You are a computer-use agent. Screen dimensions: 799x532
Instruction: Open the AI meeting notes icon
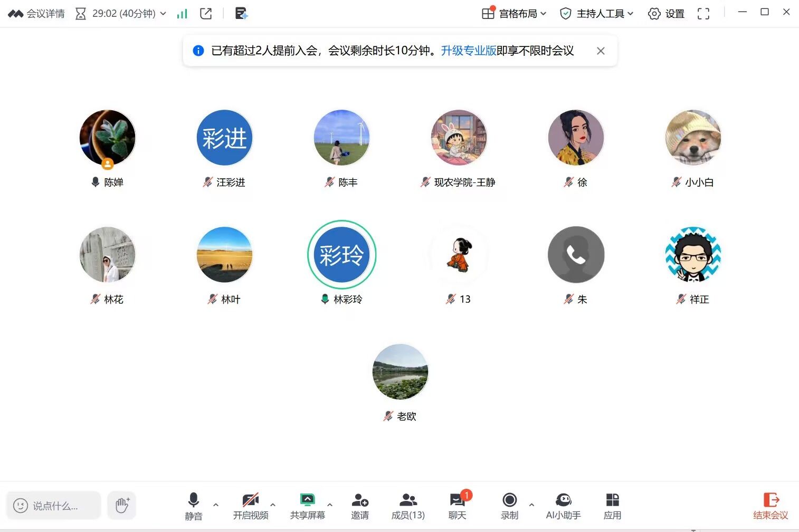(x=241, y=14)
